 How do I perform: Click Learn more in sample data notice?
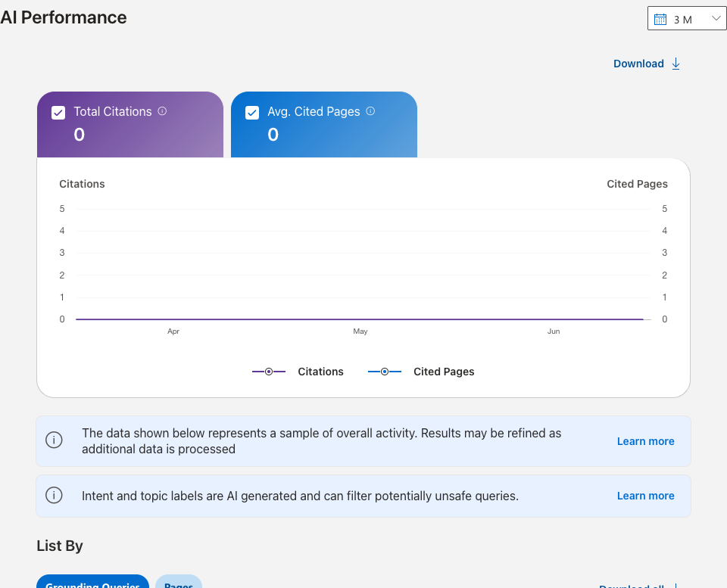[x=645, y=442]
